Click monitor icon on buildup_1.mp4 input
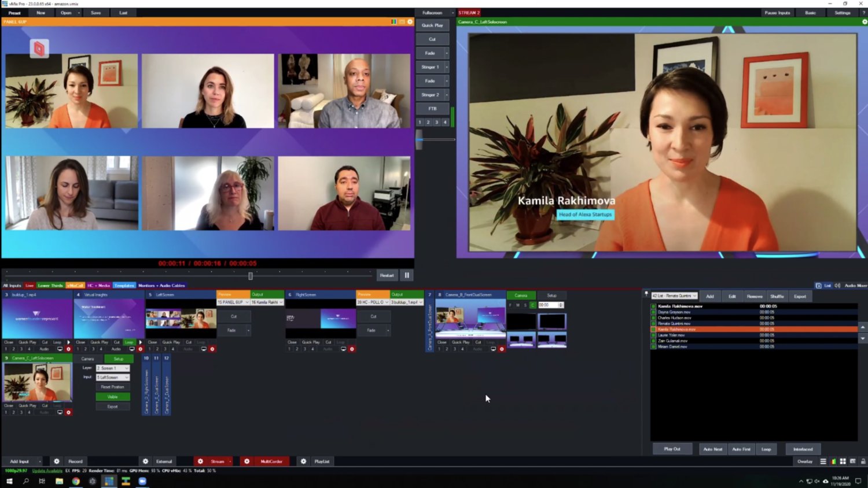The width and height of the screenshot is (868, 488). 60,349
